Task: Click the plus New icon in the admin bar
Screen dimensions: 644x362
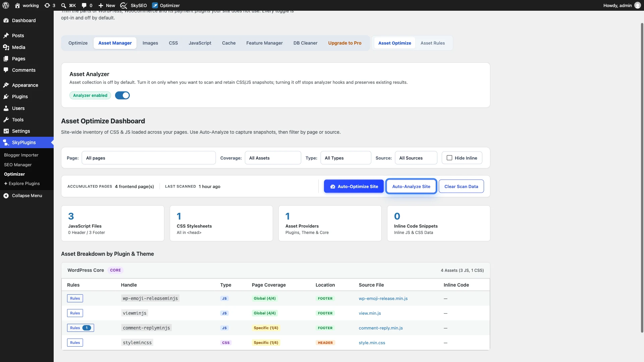Action: point(101,5)
